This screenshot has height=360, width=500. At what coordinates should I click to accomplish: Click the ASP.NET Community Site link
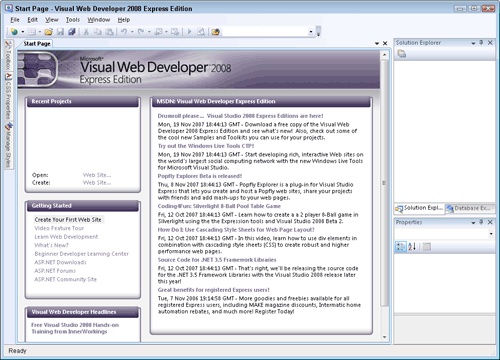(x=66, y=279)
